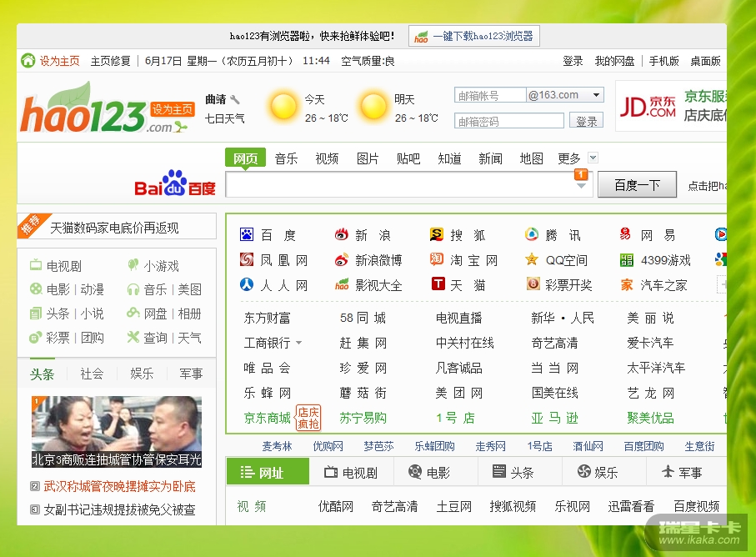
Task: Click the balloon icon beside 小游戏
Action: click(x=133, y=264)
